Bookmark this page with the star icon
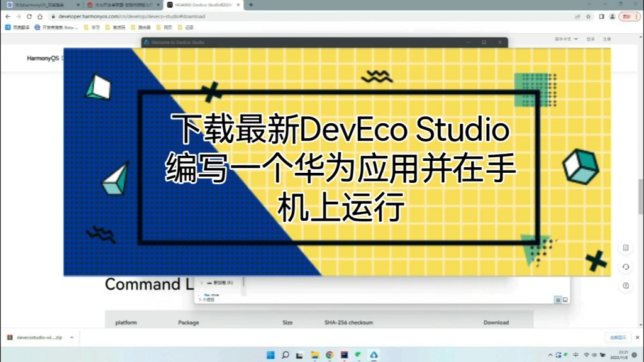644x362 pixels. (x=588, y=16)
